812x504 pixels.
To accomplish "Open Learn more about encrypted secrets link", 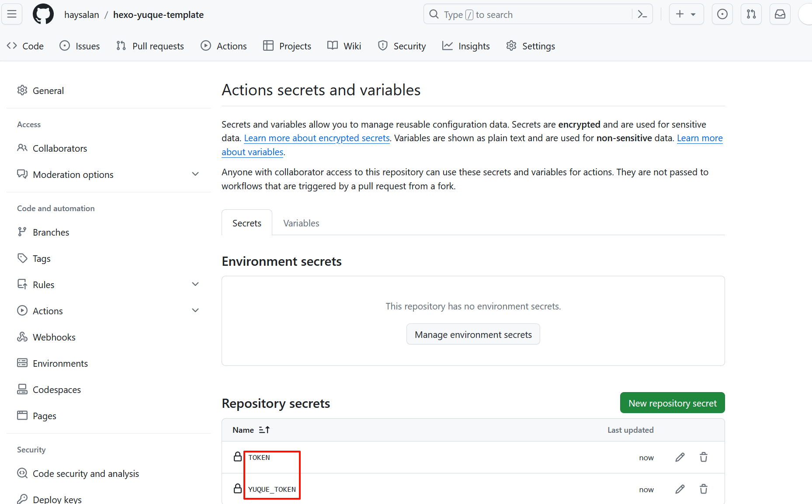I will 316,138.
